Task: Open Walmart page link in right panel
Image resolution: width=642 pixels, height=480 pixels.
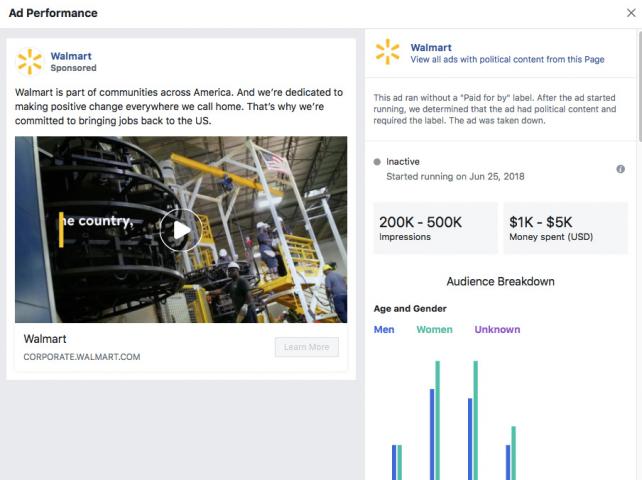Action: tap(430, 47)
